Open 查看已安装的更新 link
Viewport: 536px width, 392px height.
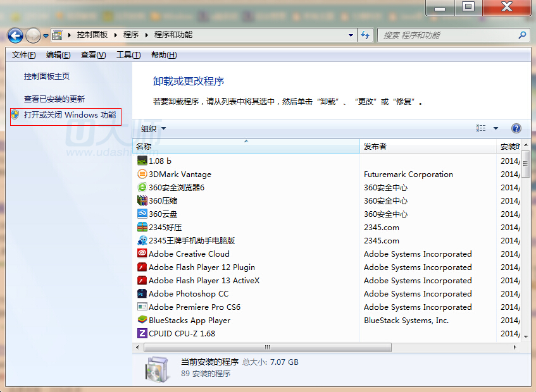[x=54, y=99]
